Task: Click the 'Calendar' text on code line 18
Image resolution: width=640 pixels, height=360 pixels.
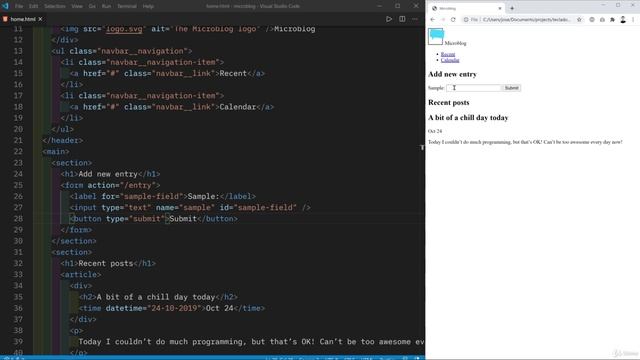Action: coord(238,107)
